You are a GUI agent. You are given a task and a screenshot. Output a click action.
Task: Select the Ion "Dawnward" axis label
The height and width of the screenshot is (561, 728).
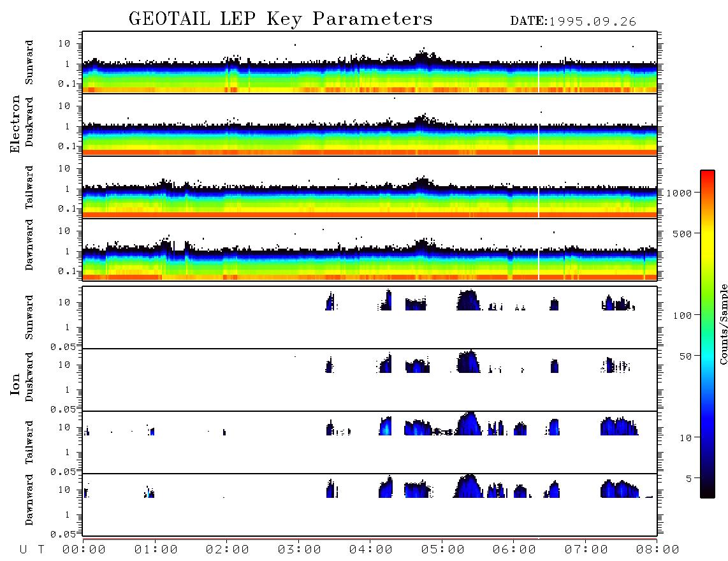[29, 500]
